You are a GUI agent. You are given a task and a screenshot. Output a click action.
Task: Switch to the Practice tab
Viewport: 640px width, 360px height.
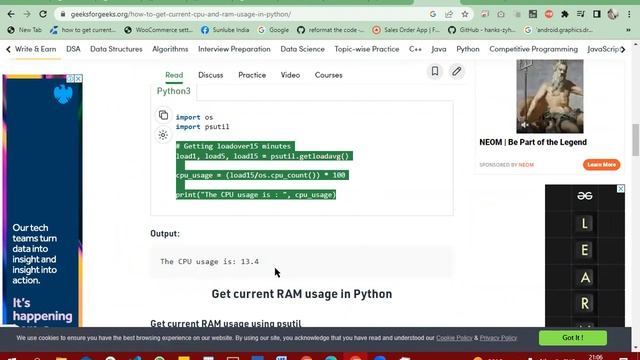click(x=252, y=75)
